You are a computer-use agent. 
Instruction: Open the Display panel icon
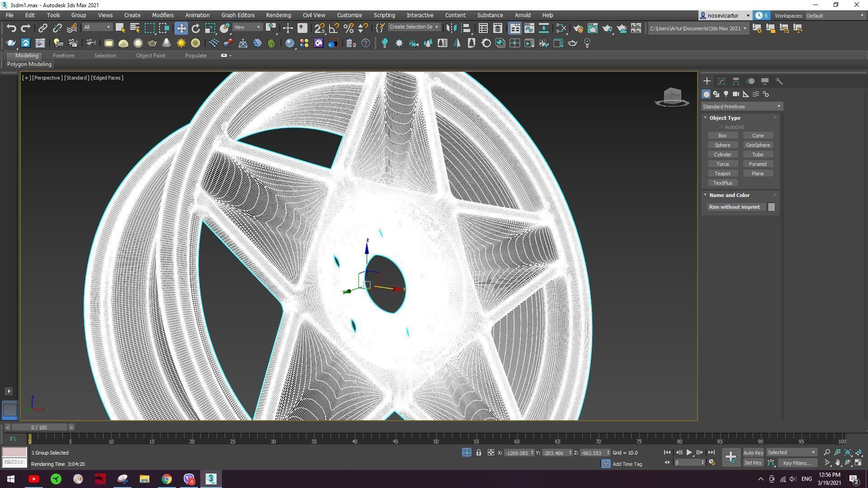[765, 81]
